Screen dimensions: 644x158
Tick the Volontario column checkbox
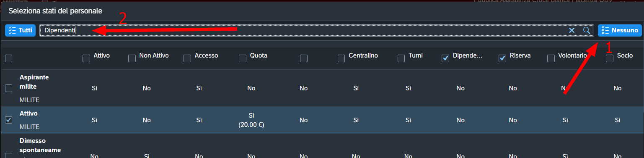[551, 58]
